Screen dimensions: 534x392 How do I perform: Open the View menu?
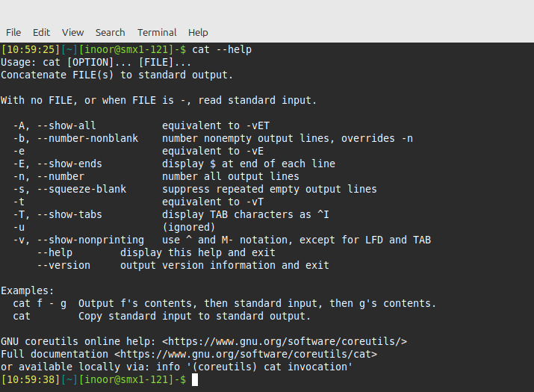pyautogui.click(x=73, y=32)
